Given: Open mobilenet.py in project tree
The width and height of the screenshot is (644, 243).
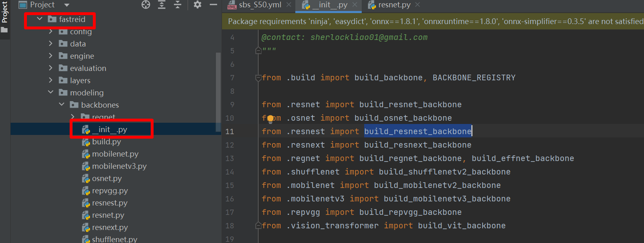Looking at the screenshot, I should point(115,154).
